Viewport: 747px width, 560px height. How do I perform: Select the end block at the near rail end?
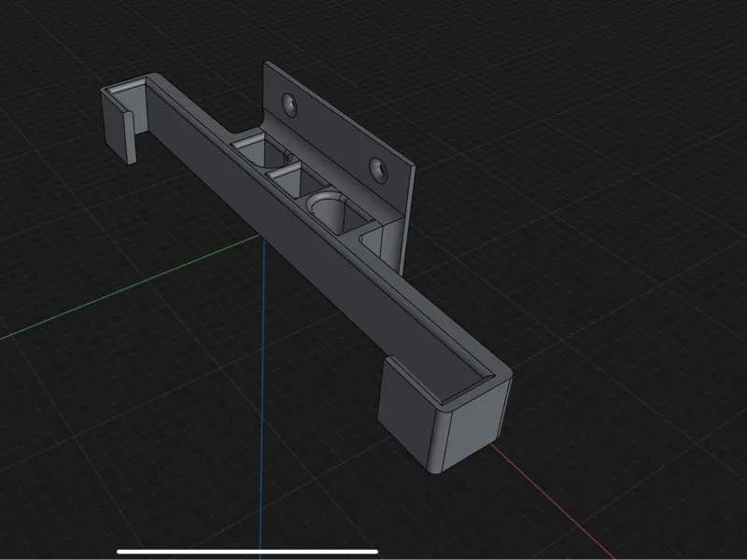[444, 413]
